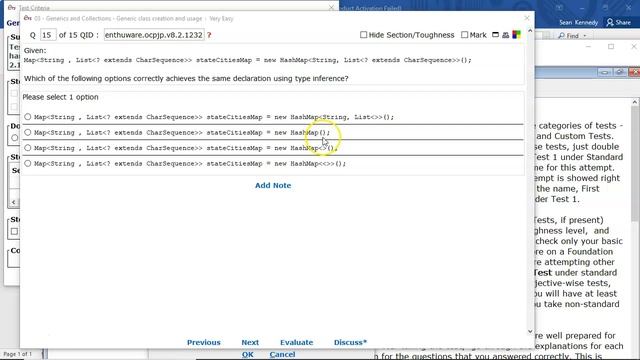Click the 'Please select 1 option' text

[60, 97]
